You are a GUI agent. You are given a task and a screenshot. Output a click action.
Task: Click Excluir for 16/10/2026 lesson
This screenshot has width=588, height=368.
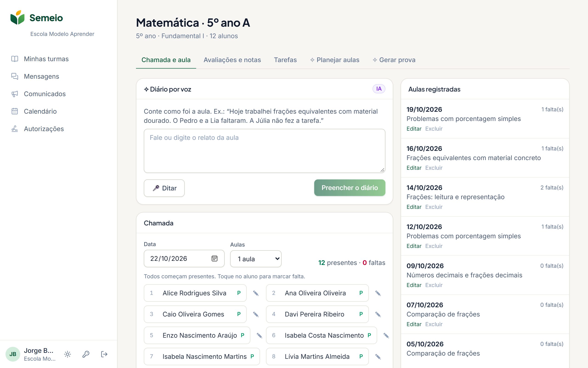[434, 168]
